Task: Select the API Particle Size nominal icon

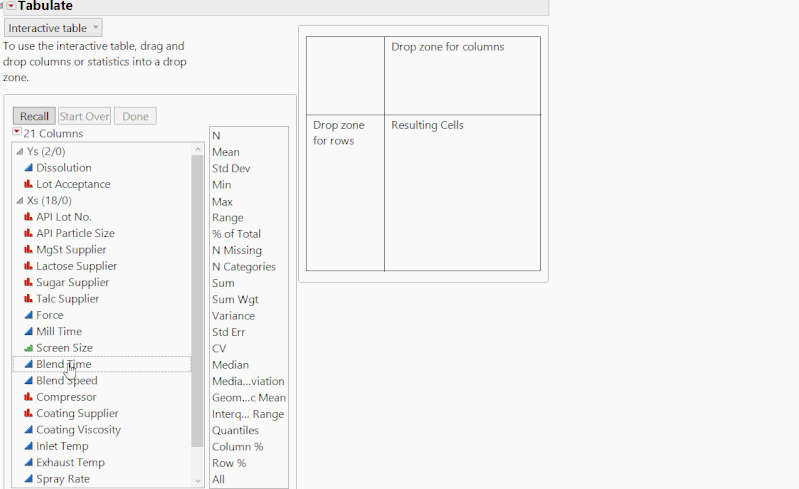Action: pos(29,233)
